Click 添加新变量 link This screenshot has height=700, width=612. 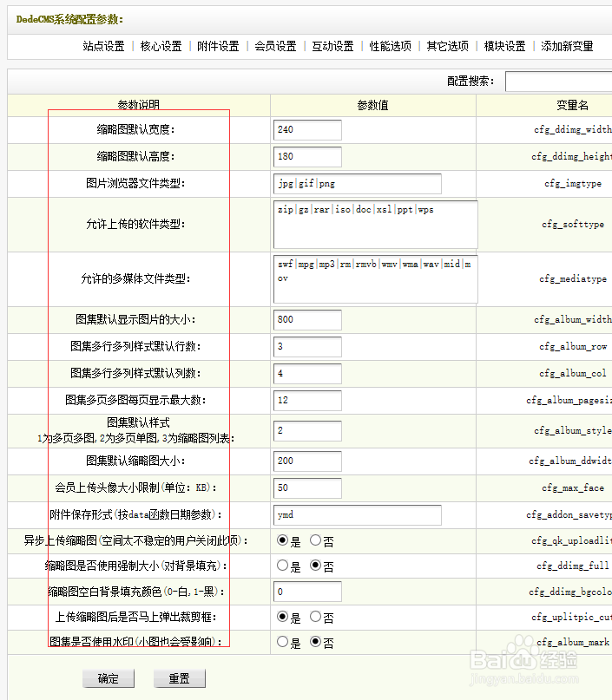tap(567, 46)
